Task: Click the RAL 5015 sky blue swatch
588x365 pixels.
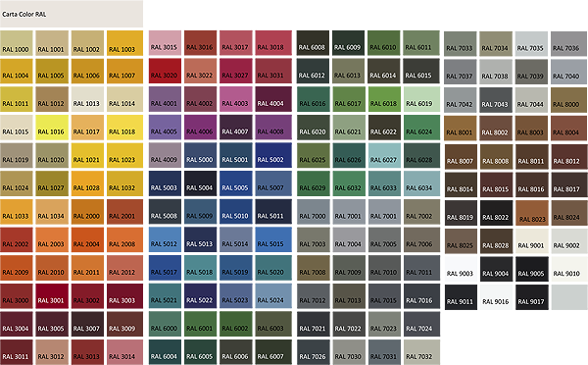Action: tap(273, 240)
